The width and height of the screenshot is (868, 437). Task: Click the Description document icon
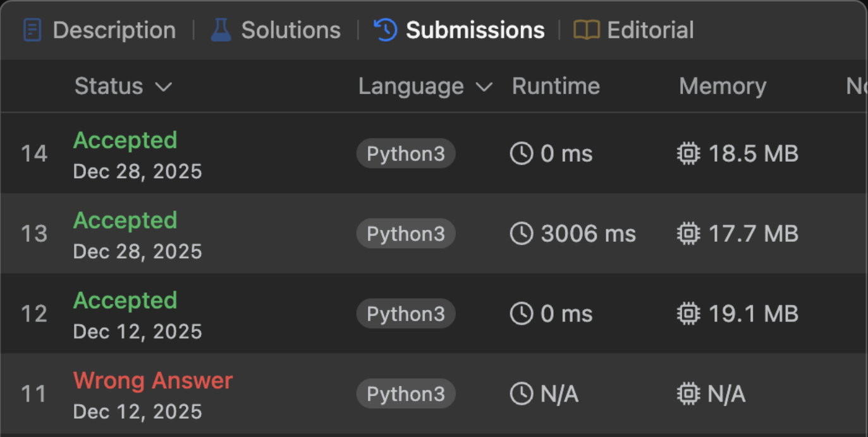32,30
